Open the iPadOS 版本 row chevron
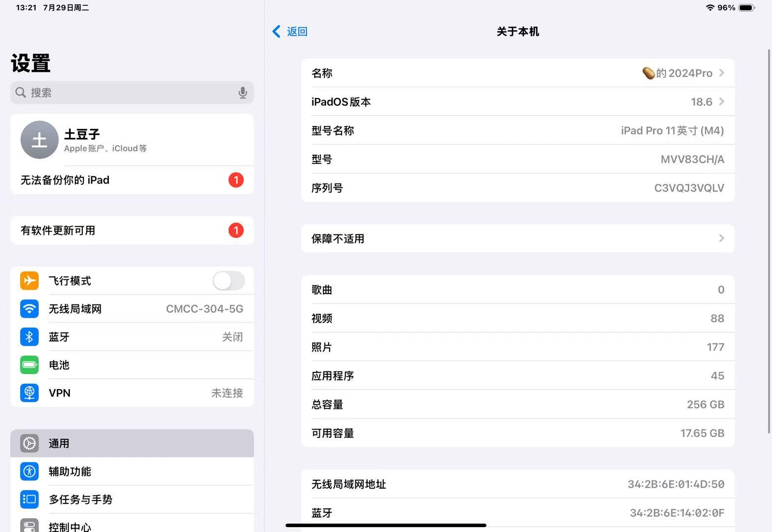Image resolution: width=772 pixels, height=532 pixels. click(x=721, y=101)
